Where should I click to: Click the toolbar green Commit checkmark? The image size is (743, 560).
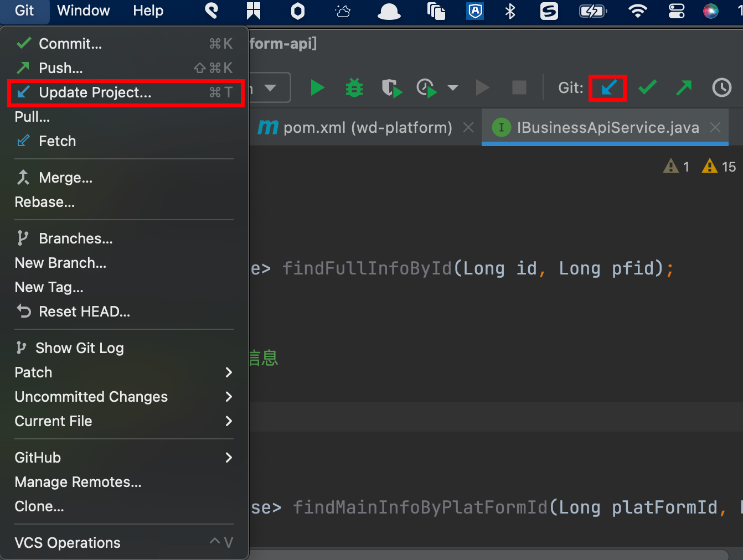[647, 87]
